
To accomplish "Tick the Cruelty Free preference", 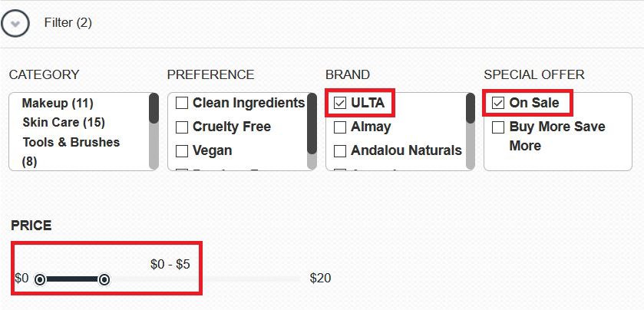I will click(182, 127).
